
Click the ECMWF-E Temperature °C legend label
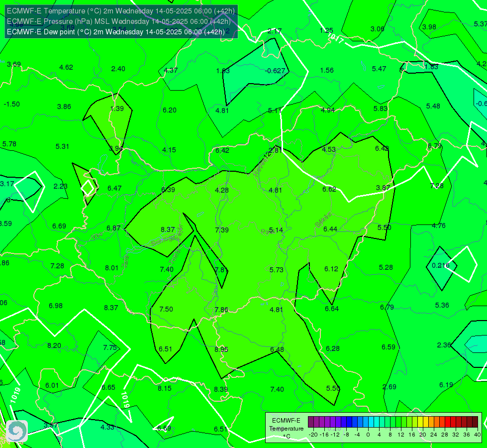pyautogui.click(x=287, y=429)
